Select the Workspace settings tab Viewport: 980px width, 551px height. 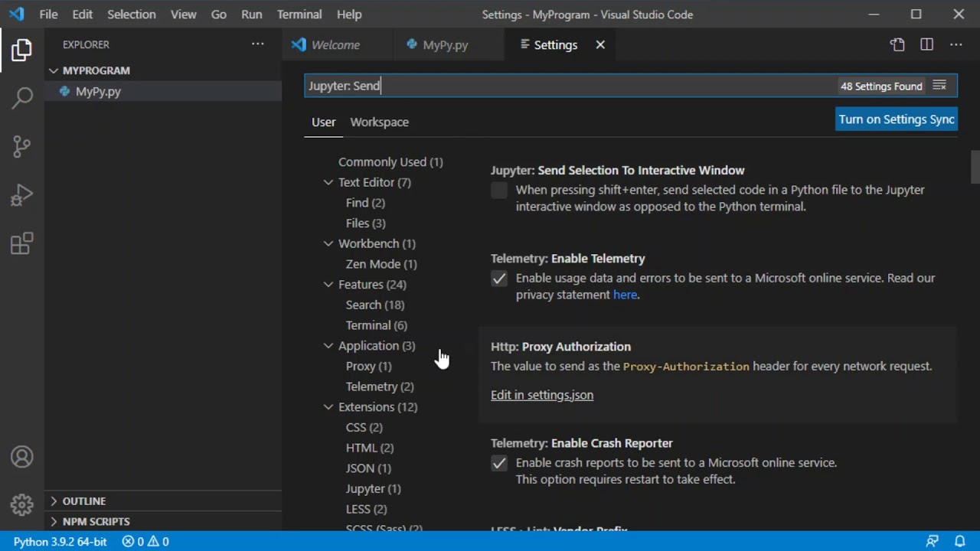379,122
